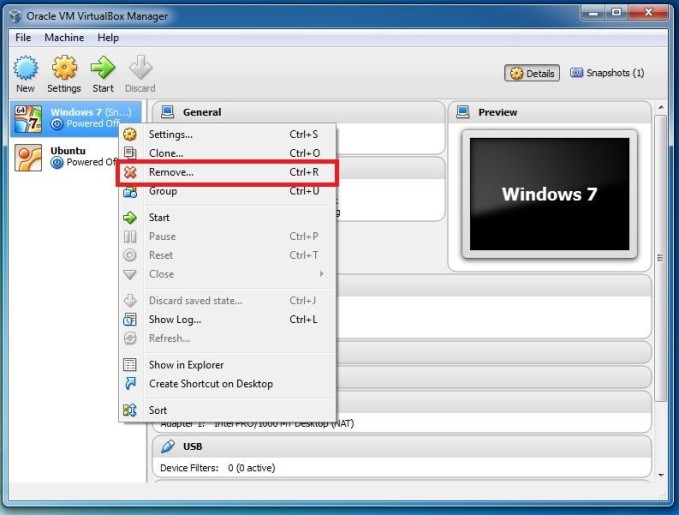Open the File menu

click(x=23, y=38)
